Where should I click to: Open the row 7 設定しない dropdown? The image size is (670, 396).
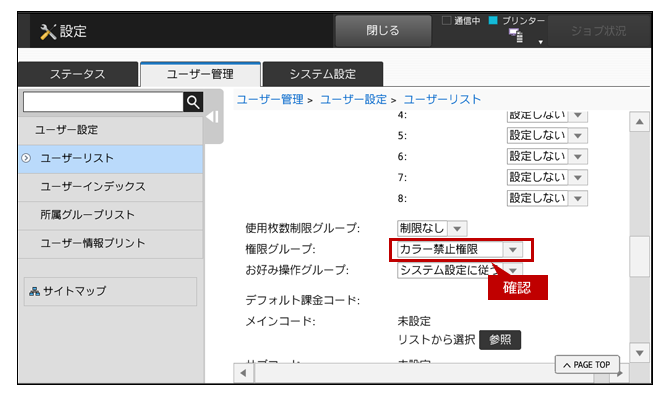click(547, 177)
